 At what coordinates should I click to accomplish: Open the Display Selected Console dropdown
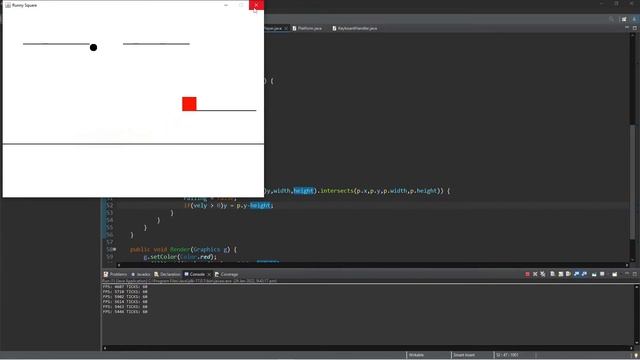coord(602,274)
